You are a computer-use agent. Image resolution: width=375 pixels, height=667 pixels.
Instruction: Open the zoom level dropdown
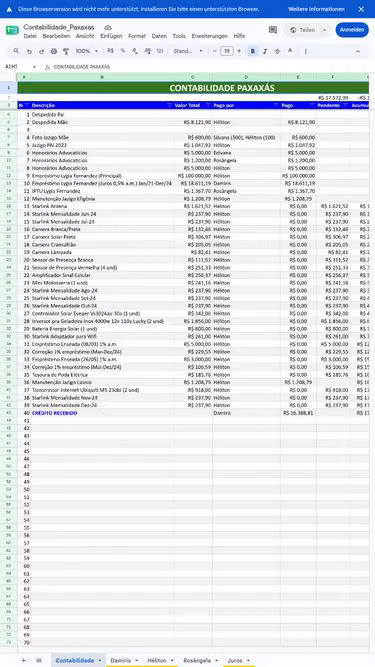87,51
